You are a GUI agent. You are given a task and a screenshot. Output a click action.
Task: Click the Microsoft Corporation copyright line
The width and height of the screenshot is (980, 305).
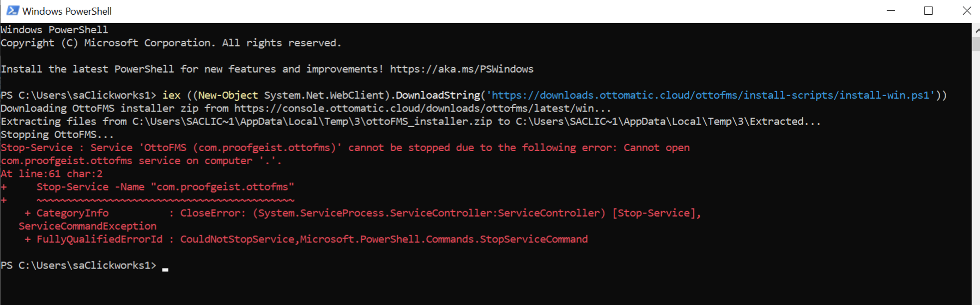[x=171, y=43]
